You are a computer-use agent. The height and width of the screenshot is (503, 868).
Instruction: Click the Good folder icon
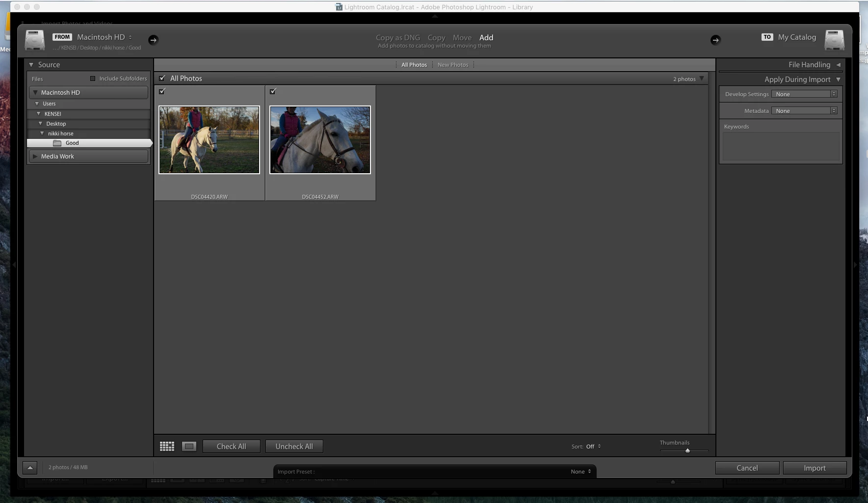(x=57, y=143)
